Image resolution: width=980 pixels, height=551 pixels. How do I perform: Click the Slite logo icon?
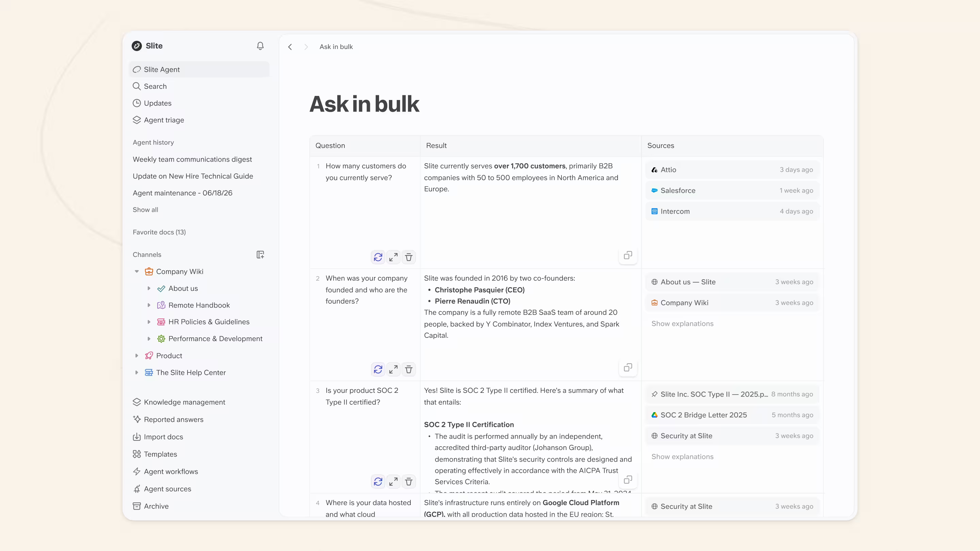tap(136, 46)
